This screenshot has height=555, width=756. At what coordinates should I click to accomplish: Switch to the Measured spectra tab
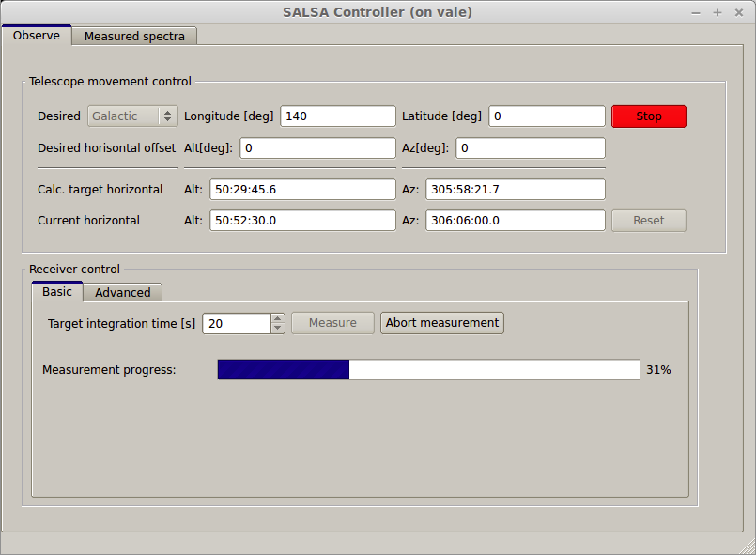(x=134, y=37)
